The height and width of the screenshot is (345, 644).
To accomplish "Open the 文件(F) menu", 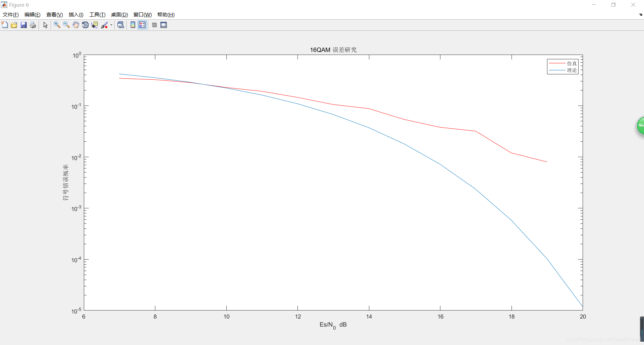I will point(11,15).
